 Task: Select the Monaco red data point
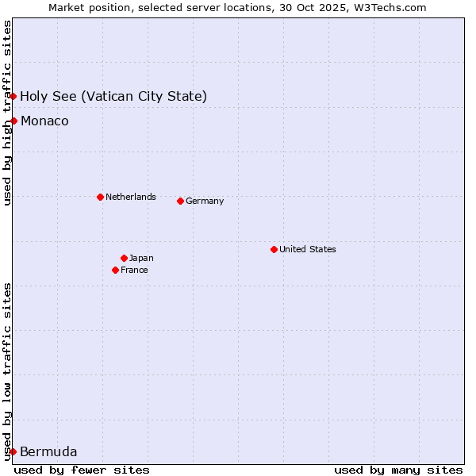click(13, 121)
